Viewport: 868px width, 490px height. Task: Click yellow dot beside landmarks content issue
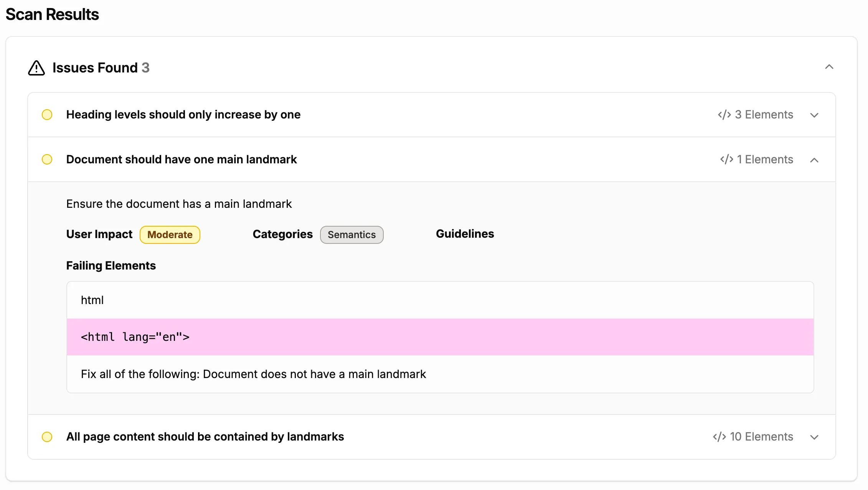pyautogui.click(x=47, y=437)
